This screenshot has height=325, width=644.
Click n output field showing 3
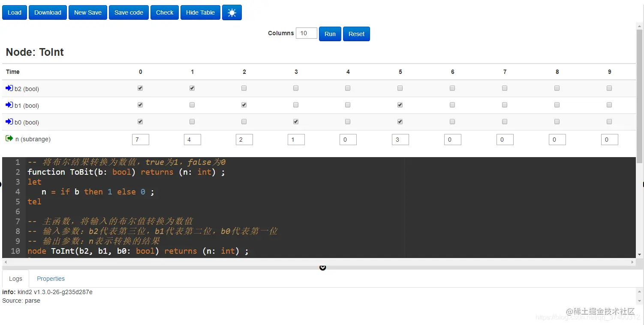pos(400,140)
